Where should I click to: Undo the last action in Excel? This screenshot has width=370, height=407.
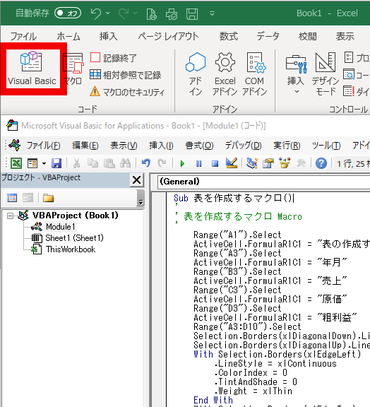click(x=96, y=13)
